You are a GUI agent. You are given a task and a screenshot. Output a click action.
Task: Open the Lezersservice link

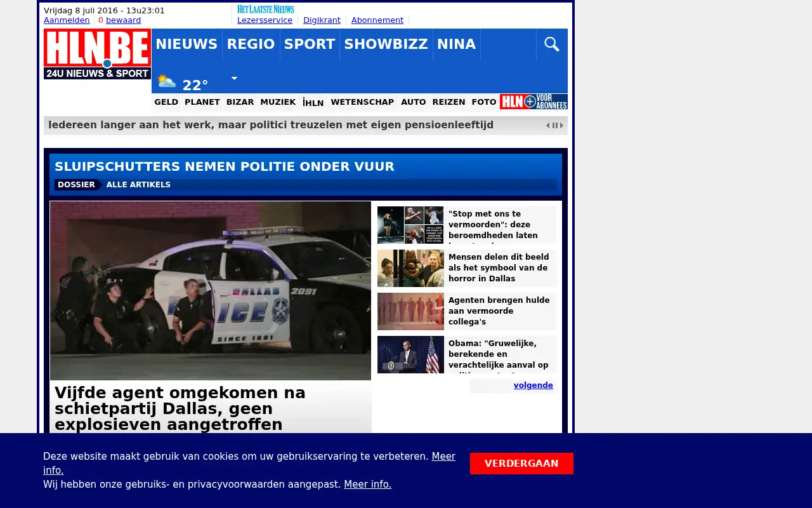pos(265,20)
